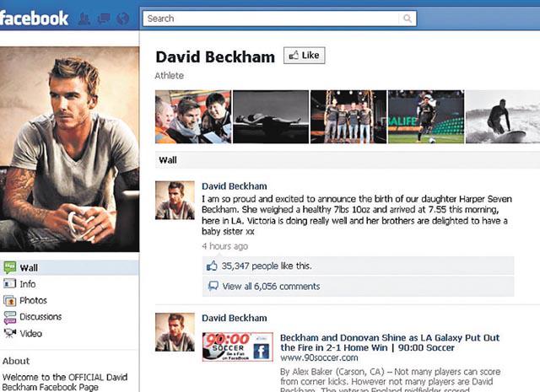Click 'I am so proud and excited' post text
The width and height of the screenshot is (540, 392).
coord(357,215)
